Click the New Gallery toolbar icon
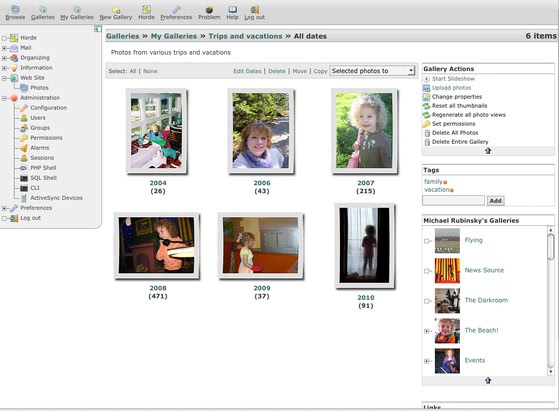 coord(116,10)
